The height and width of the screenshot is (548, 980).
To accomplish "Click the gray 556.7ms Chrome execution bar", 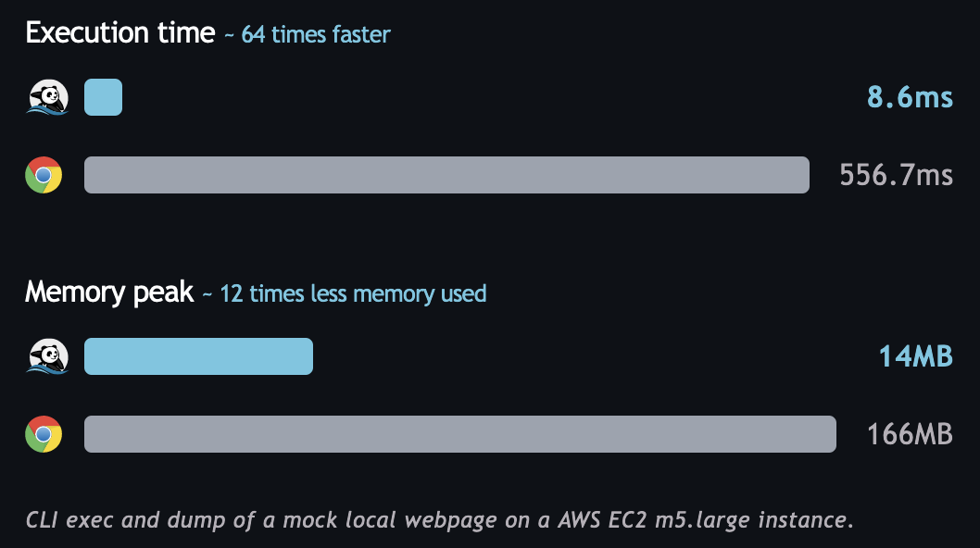I will pos(446,175).
